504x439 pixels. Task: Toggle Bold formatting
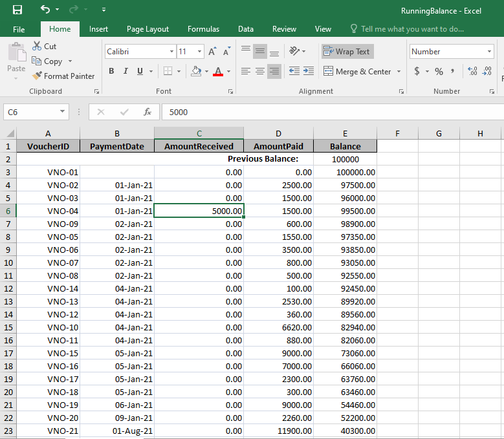point(111,71)
